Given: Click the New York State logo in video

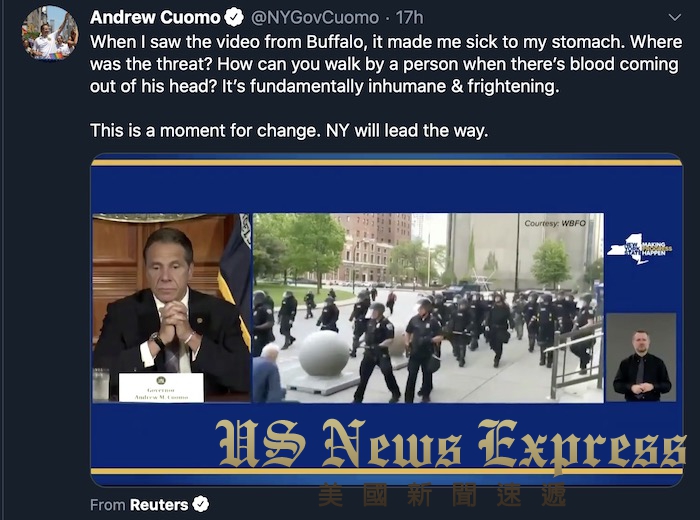Looking at the screenshot, I should pyautogui.click(x=639, y=249).
